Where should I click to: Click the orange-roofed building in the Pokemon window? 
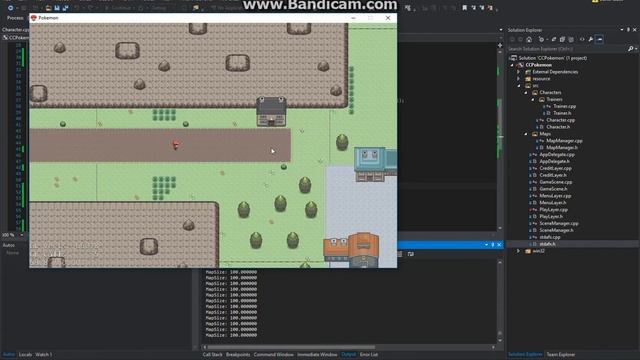pos(351,249)
